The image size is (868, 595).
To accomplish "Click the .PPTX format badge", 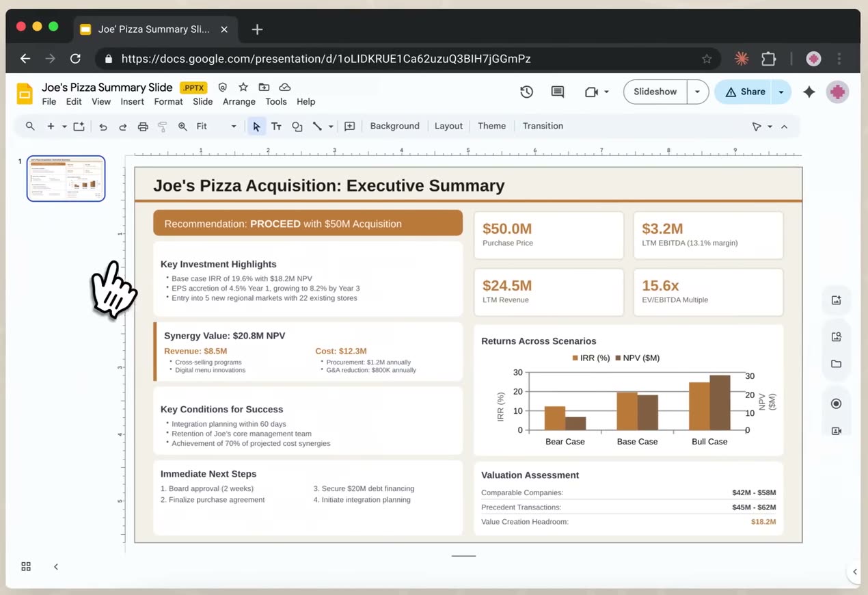I will 194,88.
